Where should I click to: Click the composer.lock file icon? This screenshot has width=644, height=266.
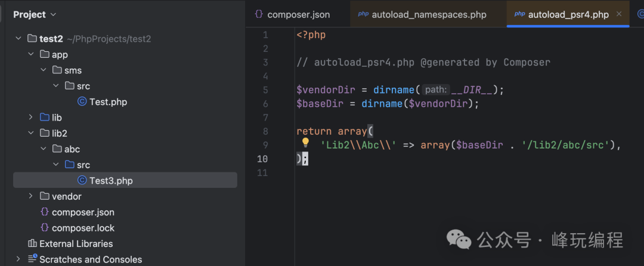(45, 228)
